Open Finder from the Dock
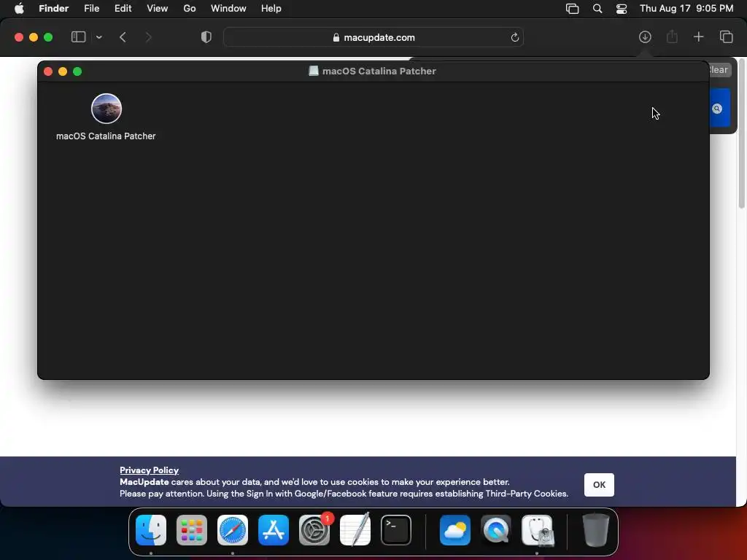 [x=151, y=530]
